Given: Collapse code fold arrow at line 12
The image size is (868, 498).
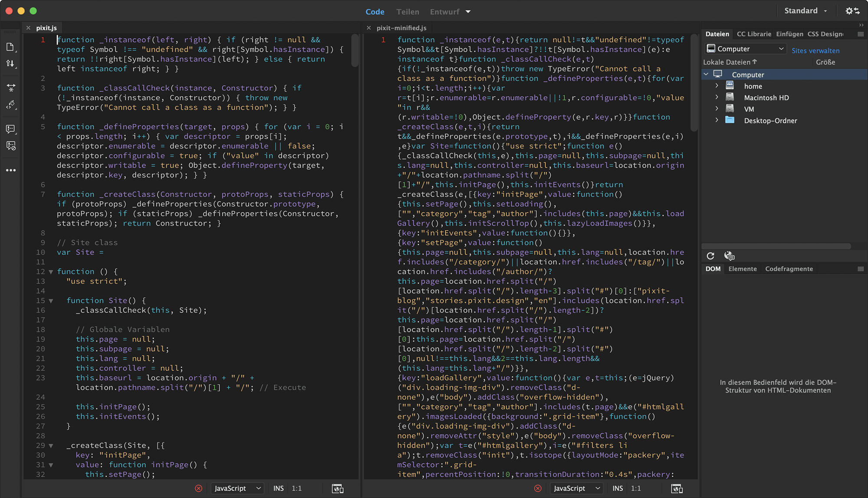Looking at the screenshot, I should pyautogui.click(x=51, y=272).
